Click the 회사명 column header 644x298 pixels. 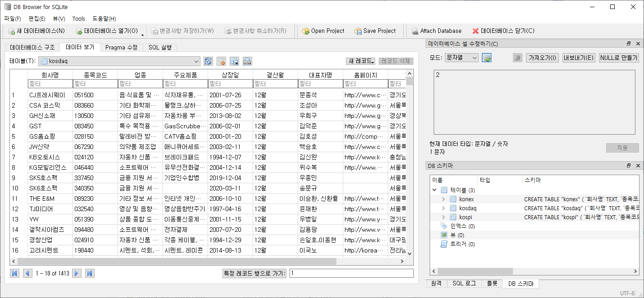pos(50,75)
